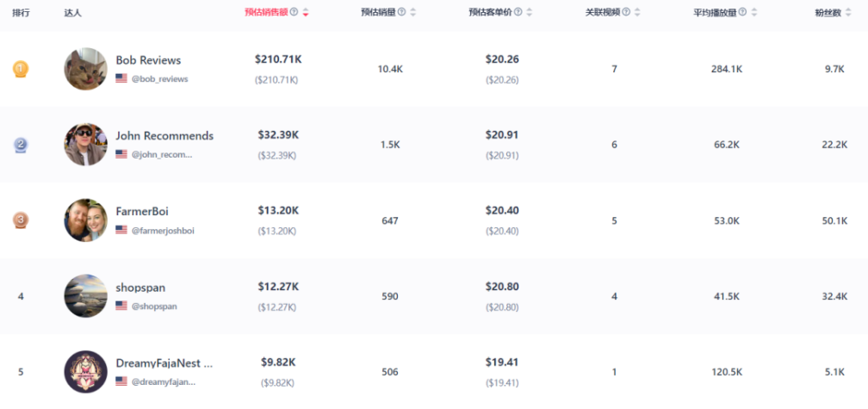Click the bronze rank 3 medal icon
The height and width of the screenshot is (409, 868).
tap(21, 220)
